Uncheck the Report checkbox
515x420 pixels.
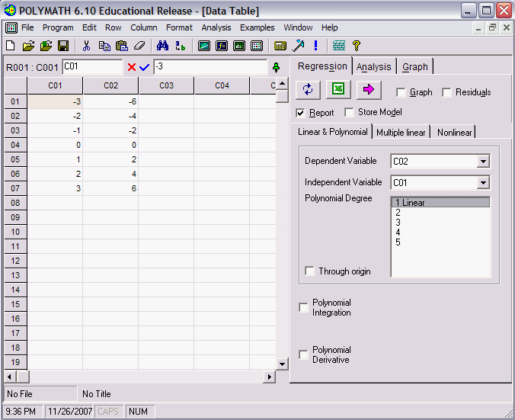[301, 113]
